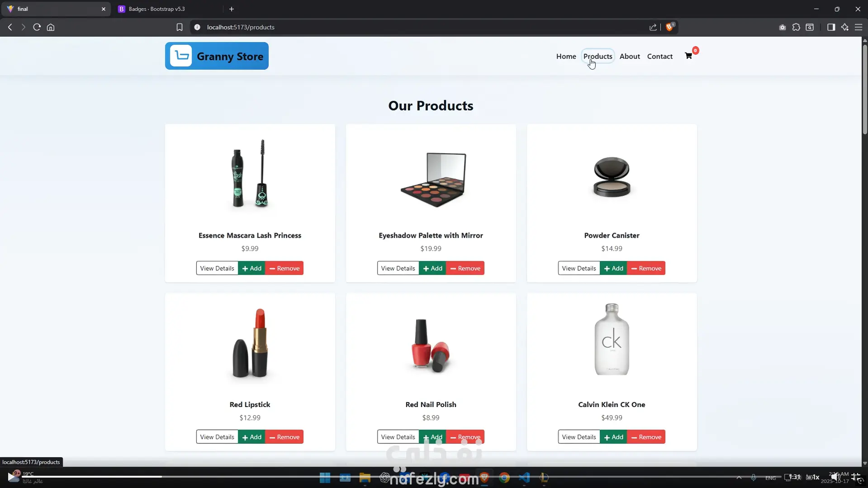The width and height of the screenshot is (868, 488).
Task: Open File Explorer from the taskbar
Action: 365,478
